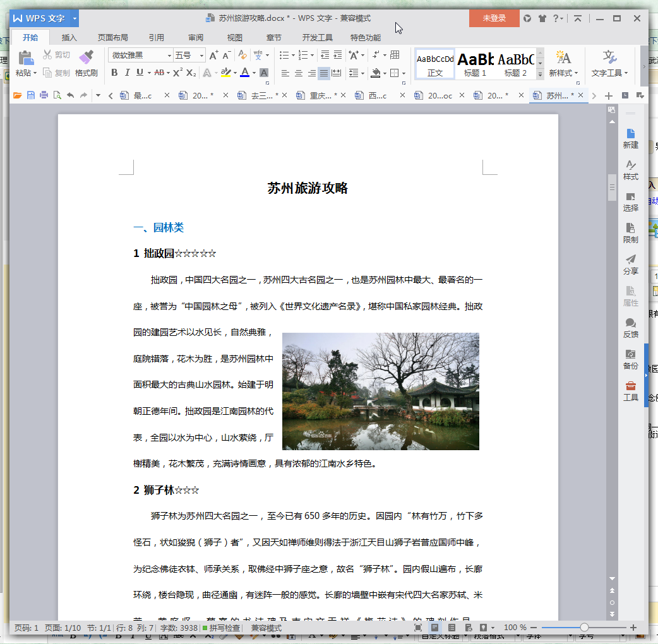Click the print icon in quick access bar
Screen dimensions: 658x644
[44, 95]
